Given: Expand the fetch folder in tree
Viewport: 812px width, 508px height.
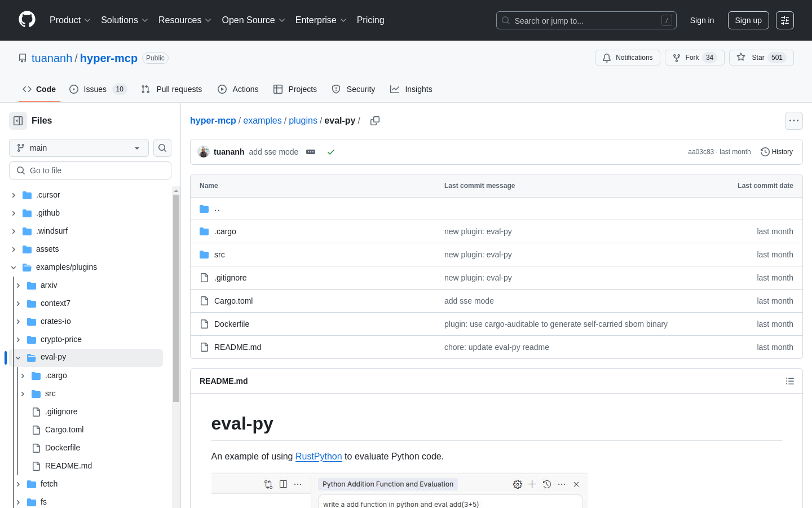Looking at the screenshot, I should [x=18, y=484].
